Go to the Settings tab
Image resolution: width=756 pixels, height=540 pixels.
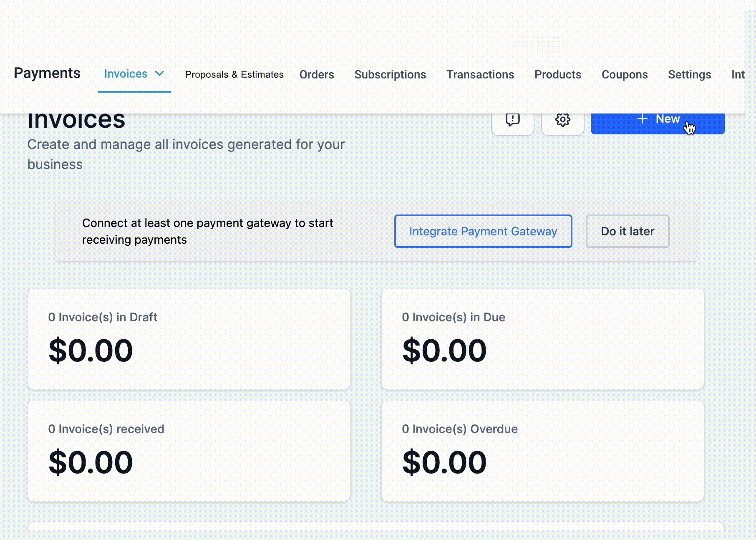[689, 75]
